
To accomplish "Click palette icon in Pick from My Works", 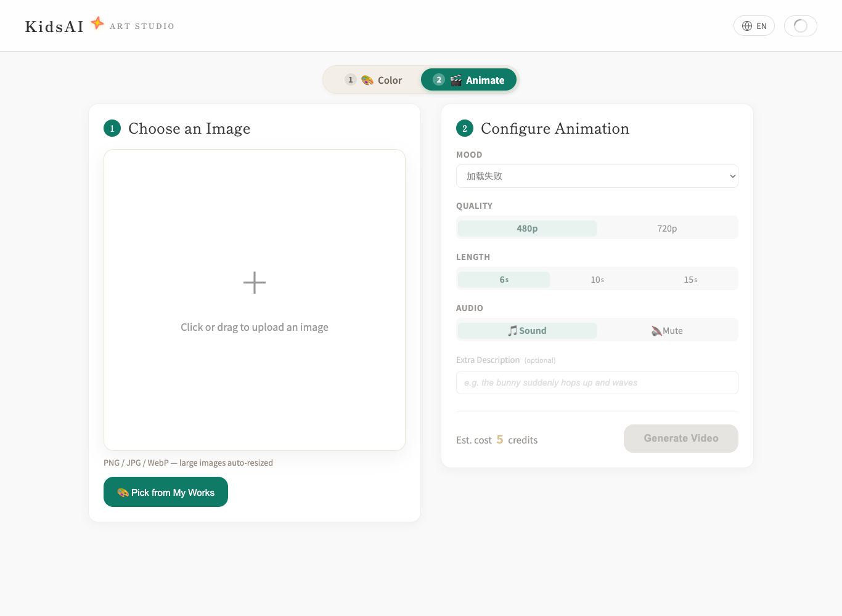I will [123, 493].
